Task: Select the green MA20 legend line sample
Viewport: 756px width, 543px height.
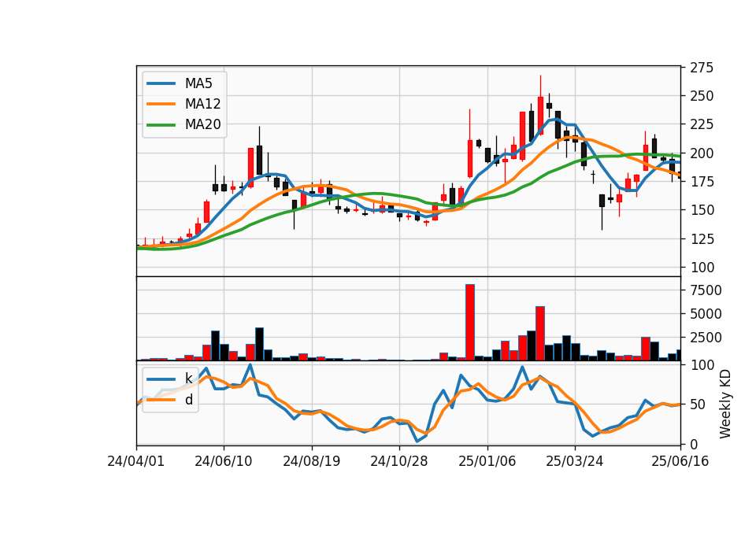Action: pyautogui.click(x=161, y=124)
